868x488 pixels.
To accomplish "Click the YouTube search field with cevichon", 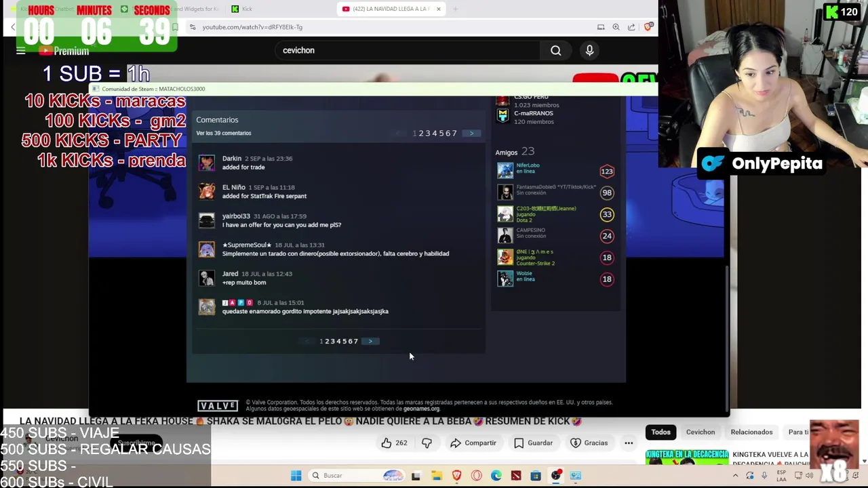I will [407, 50].
